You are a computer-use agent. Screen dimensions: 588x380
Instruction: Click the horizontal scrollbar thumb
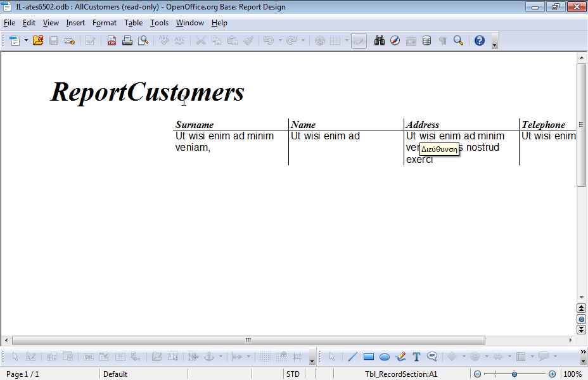[x=248, y=340]
